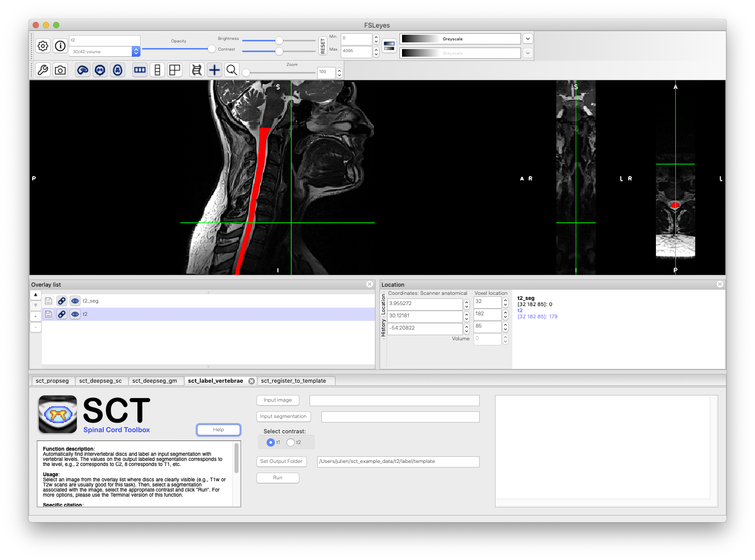
Task: Toggle the crosshair cursor icon
Action: click(214, 70)
